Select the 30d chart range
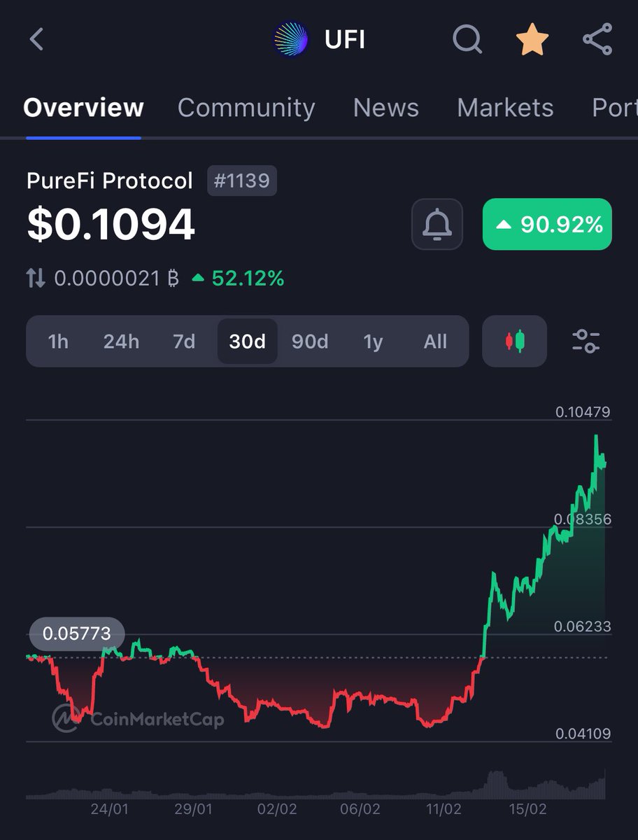This screenshot has height=840, width=638. (248, 342)
